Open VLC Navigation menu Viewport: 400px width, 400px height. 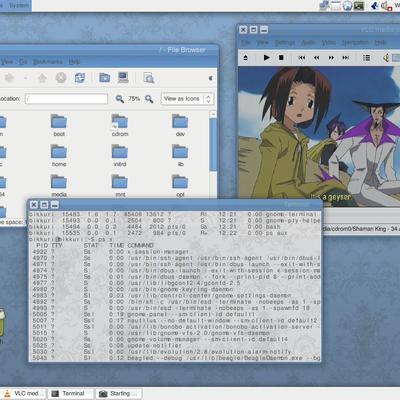(355, 43)
